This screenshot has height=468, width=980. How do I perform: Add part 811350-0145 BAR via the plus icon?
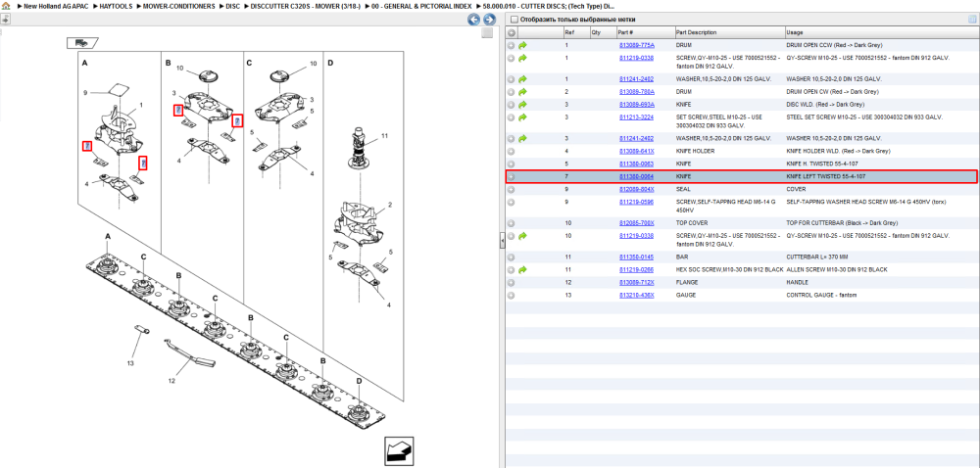(x=512, y=257)
